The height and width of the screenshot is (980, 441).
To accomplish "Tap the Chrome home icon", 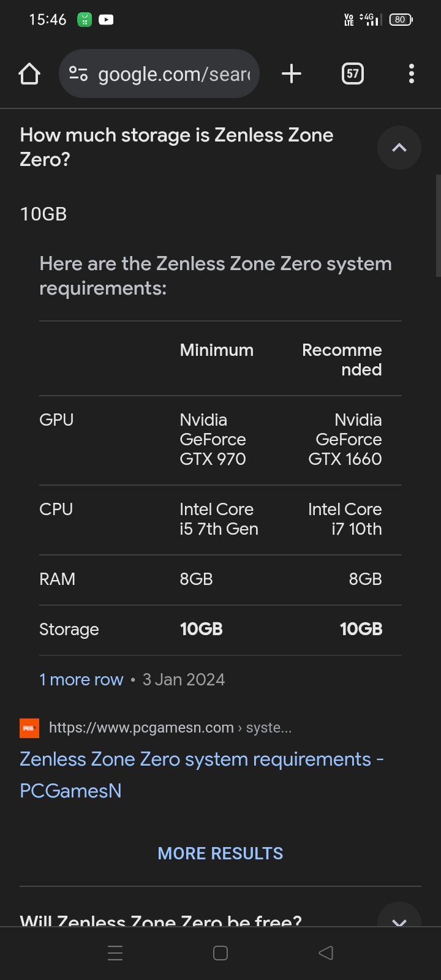I will 29,74.
